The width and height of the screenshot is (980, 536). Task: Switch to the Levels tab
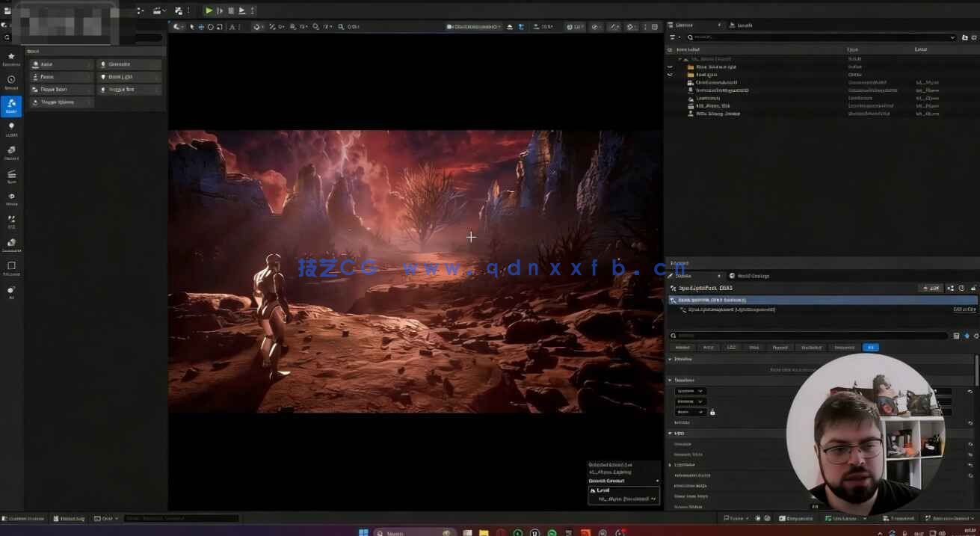pos(742,25)
